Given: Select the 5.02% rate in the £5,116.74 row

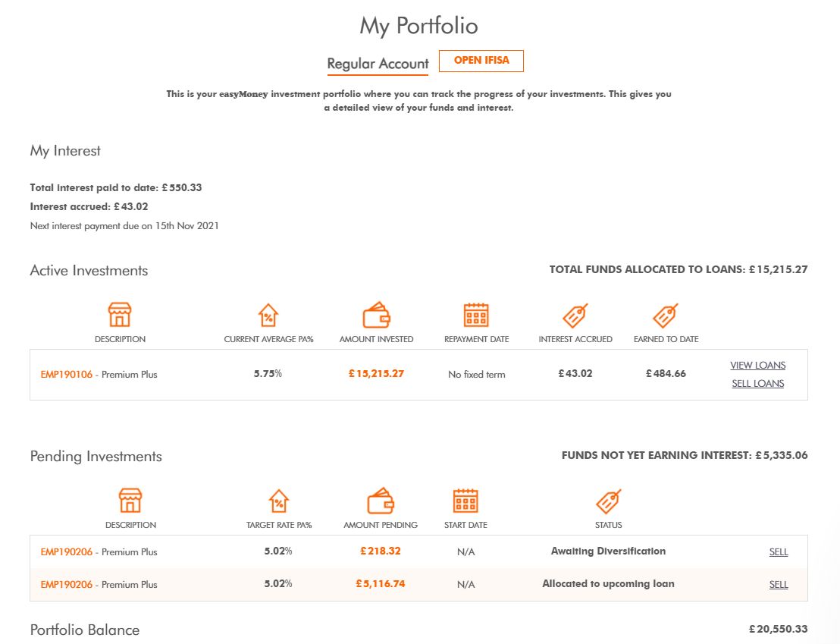Looking at the screenshot, I should tap(278, 584).
